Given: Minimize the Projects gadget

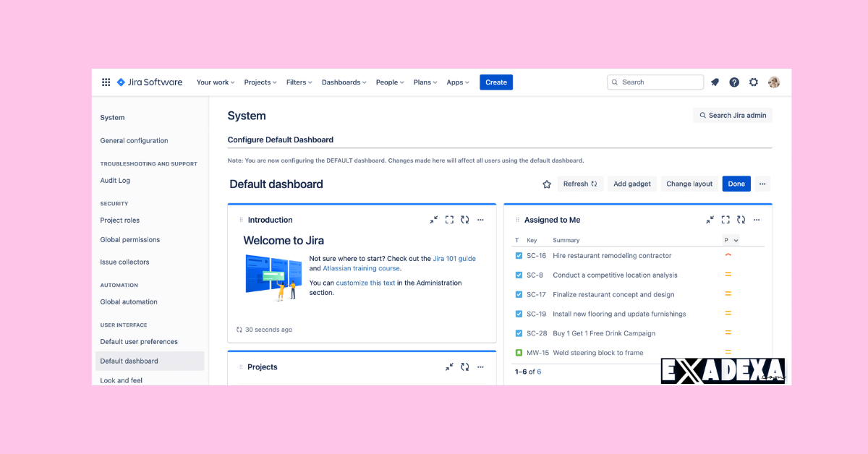Looking at the screenshot, I should click(449, 367).
